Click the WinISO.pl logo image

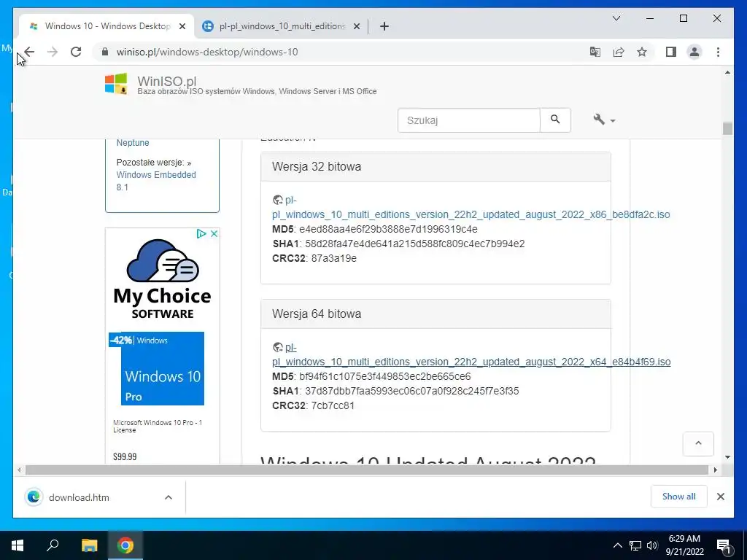click(x=116, y=83)
